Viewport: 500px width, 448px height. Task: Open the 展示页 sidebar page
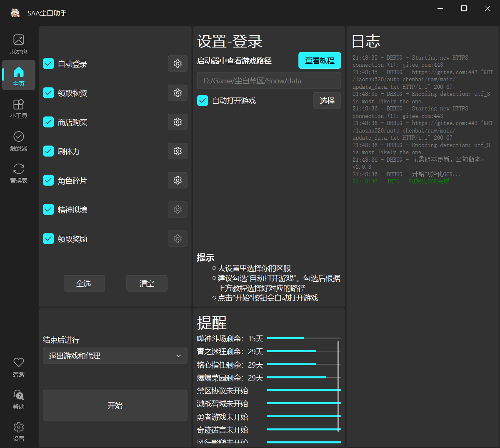click(x=19, y=44)
